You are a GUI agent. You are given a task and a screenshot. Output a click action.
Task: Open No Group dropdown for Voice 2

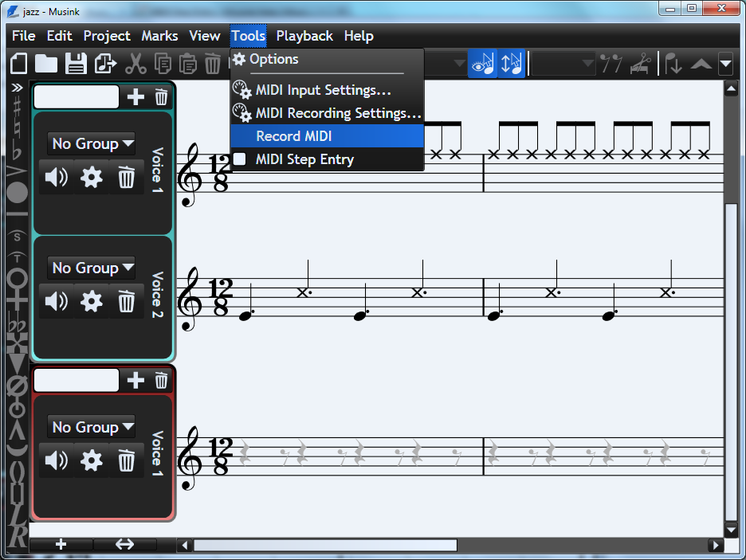click(91, 268)
